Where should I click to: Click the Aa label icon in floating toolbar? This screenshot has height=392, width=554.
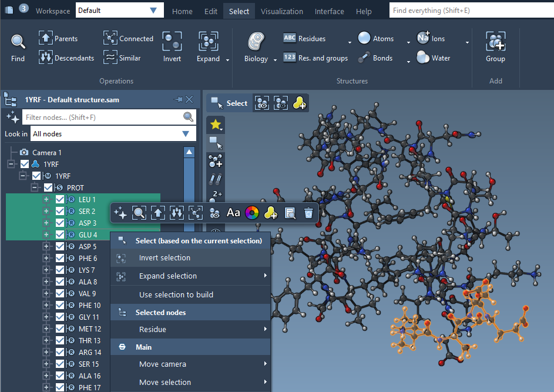click(233, 213)
